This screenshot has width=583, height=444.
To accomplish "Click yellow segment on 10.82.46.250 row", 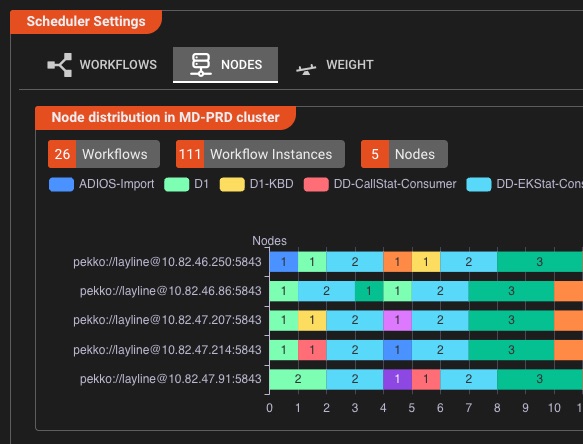I will (x=426, y=262).
